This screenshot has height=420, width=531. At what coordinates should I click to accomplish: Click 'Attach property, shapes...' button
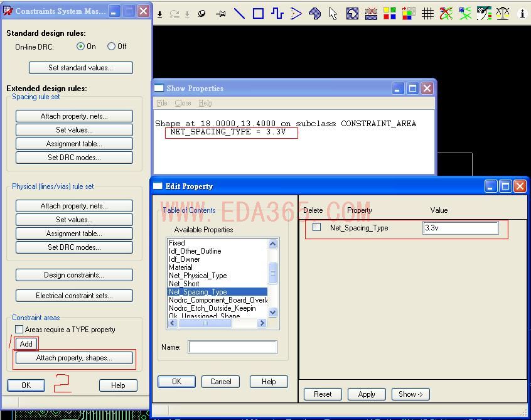tap(74, 358)
